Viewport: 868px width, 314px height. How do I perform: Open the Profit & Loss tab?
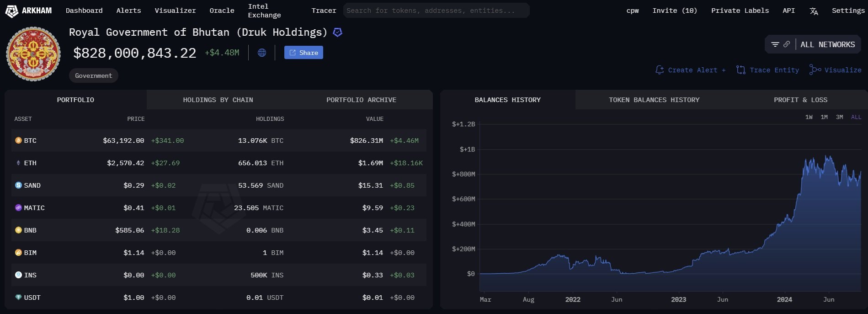point(800,100)
